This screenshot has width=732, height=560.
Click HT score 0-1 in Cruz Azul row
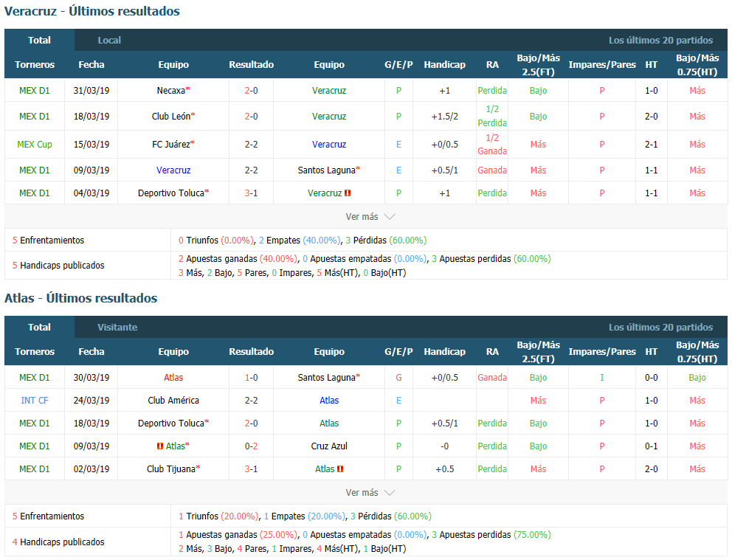pyautogui.click(x=652, y=446)
